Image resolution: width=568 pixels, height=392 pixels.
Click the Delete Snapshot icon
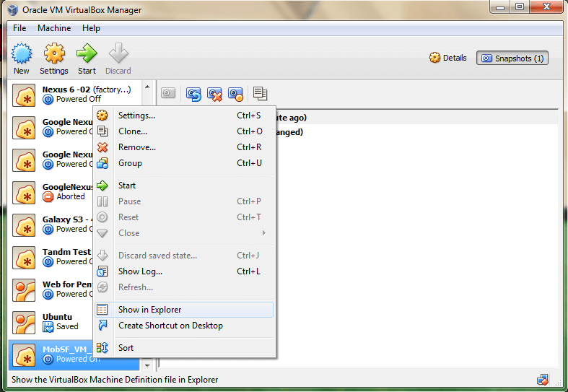(214, 93)
